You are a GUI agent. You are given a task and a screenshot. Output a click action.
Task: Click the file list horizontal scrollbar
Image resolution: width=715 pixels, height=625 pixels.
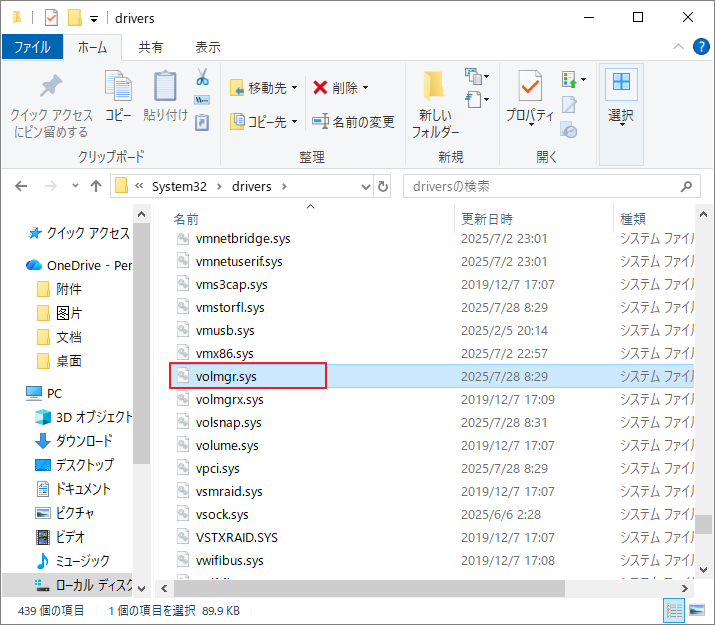pos(369,589)
